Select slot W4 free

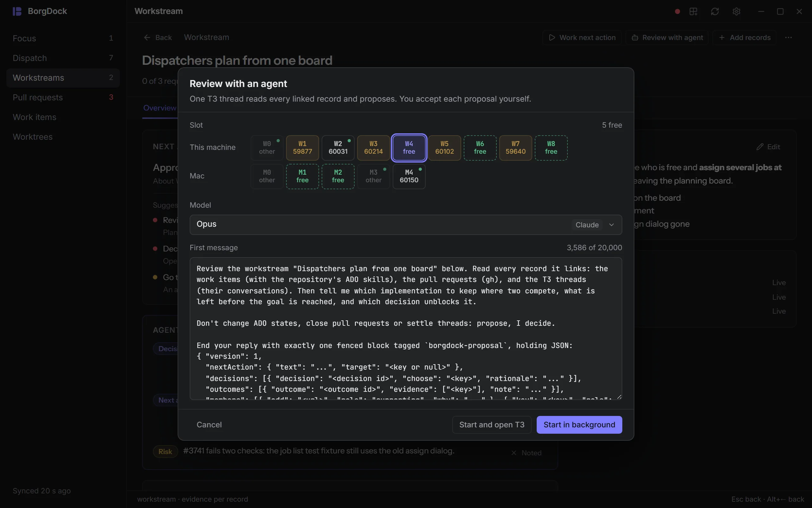409,148
